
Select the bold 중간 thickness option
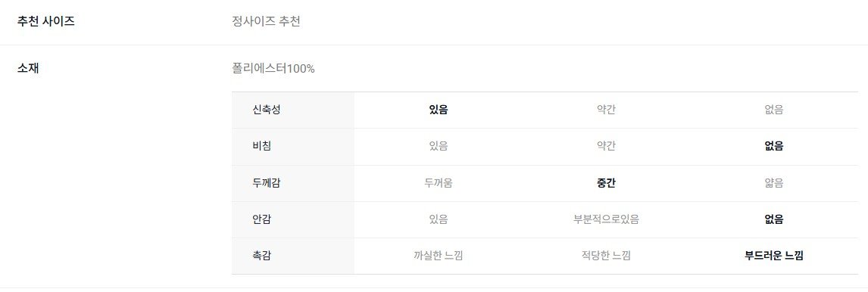(x=606, y=182)
